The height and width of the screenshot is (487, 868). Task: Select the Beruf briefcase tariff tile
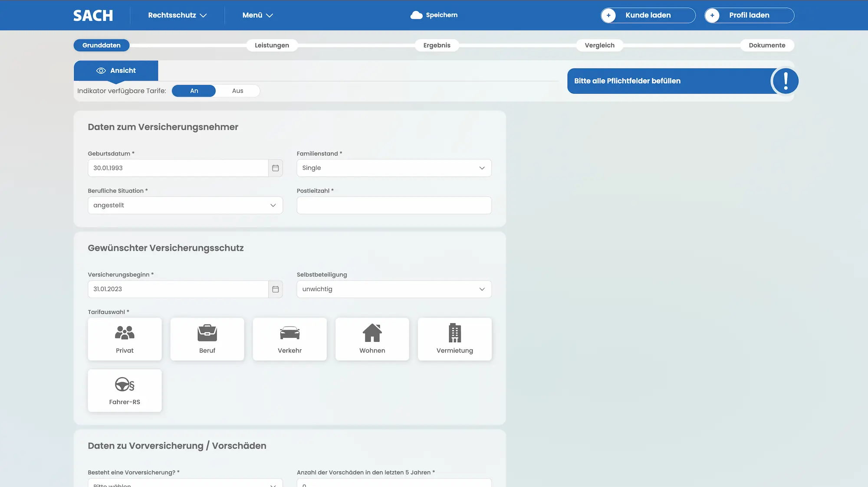coord(207,339)
